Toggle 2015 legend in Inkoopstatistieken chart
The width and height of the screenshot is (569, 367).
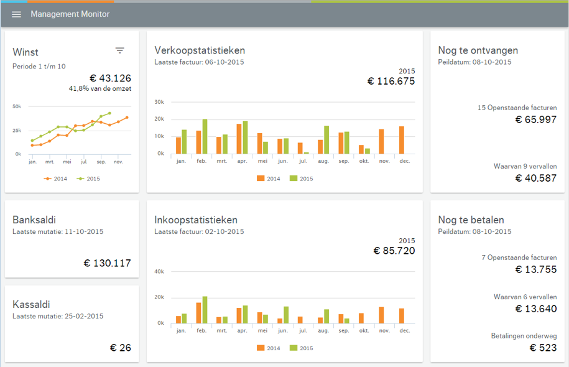[301, 348]
